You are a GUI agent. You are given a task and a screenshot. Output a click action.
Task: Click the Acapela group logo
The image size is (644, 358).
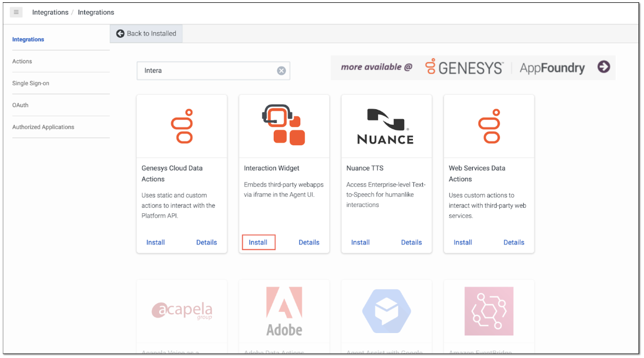182,311
